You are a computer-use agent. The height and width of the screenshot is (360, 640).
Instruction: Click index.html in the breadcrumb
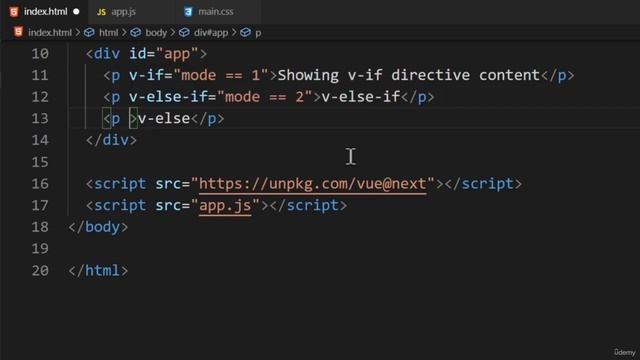pyautogui.click(x=50, y=33)
